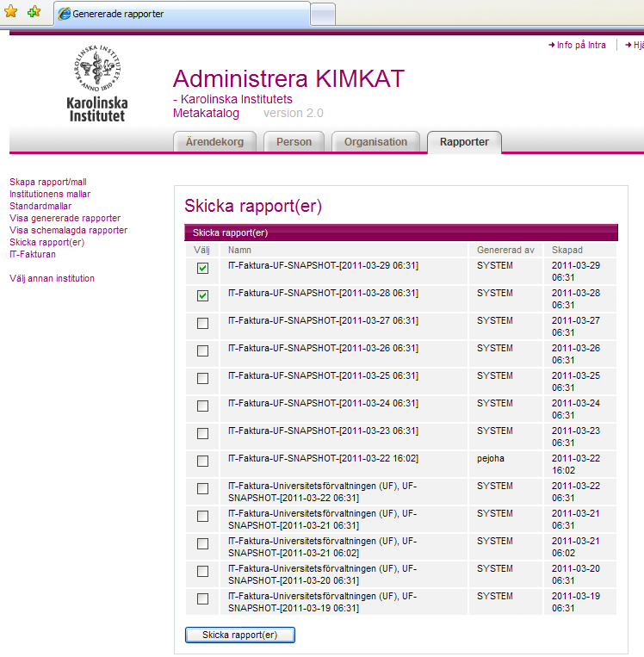Image resolution: width=644 pixels, height=657 pixels.
Task: Check the Universitetsförvaltningen 2011-03-20 06:31 report
Action: click(x=203, y=571)
